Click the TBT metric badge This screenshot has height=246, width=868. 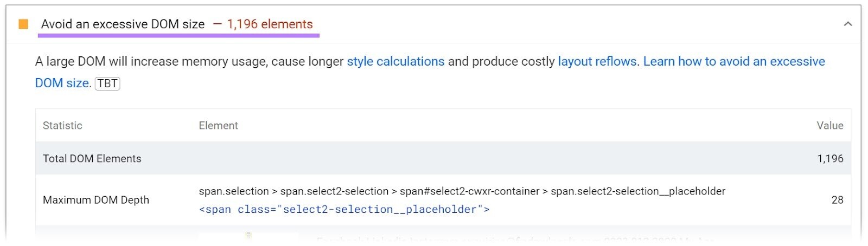coord(107,83)
